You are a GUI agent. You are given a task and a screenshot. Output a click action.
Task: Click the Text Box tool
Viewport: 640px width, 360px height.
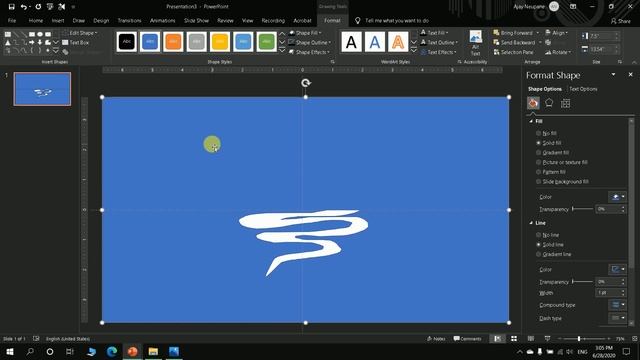76,42
